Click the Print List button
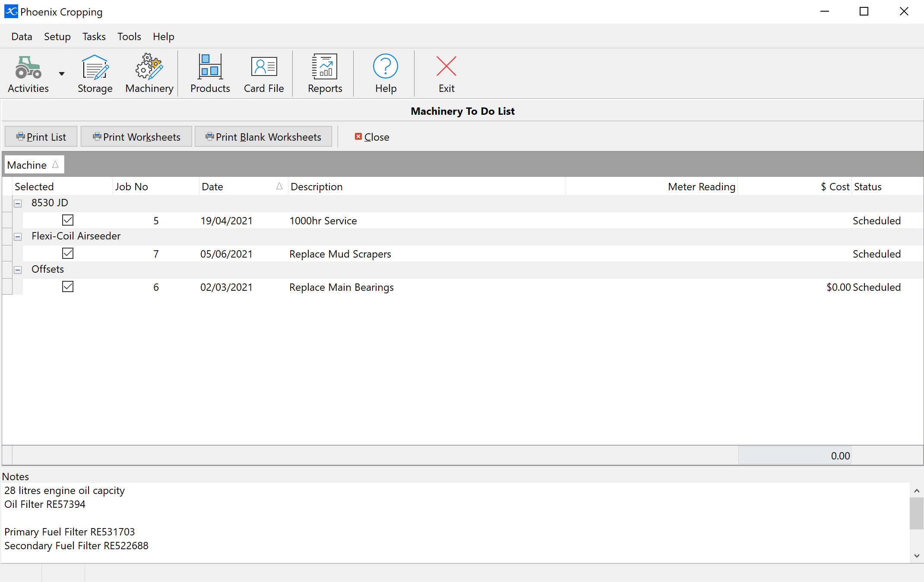Screen dimensions: 924x582 point(41,137)
